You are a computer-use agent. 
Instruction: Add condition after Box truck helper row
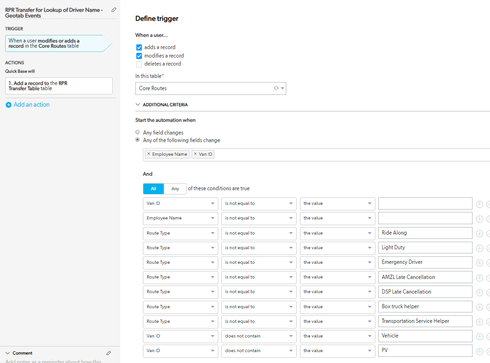[x=479, y=307]
